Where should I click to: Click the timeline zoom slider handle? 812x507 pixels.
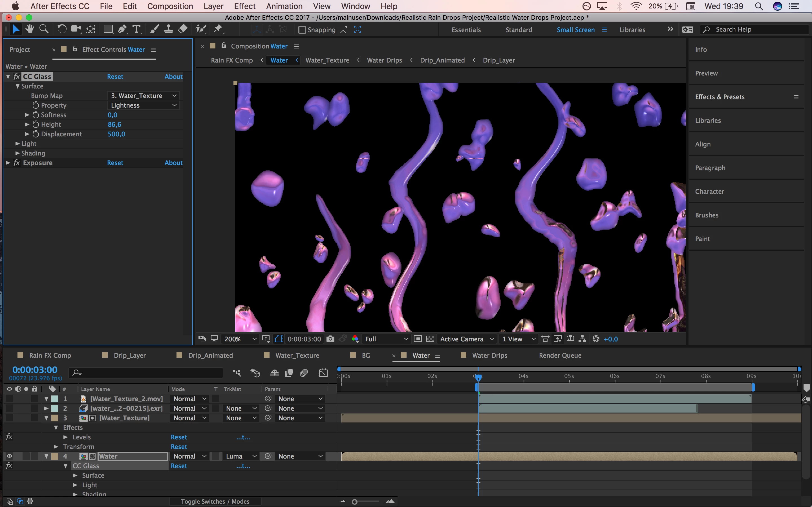click(x=355, y=502)
